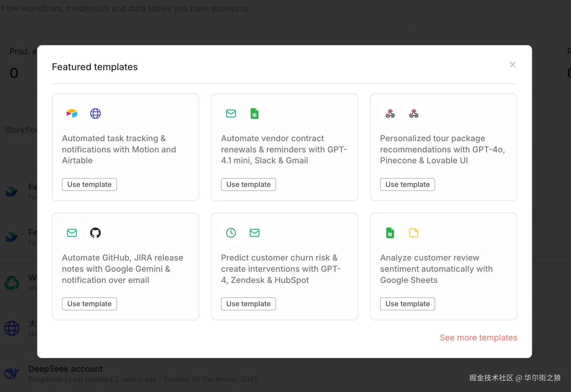This screenshot has width=571, height=392.
Task: Open the See more templates link
Action: pos(478,337)
